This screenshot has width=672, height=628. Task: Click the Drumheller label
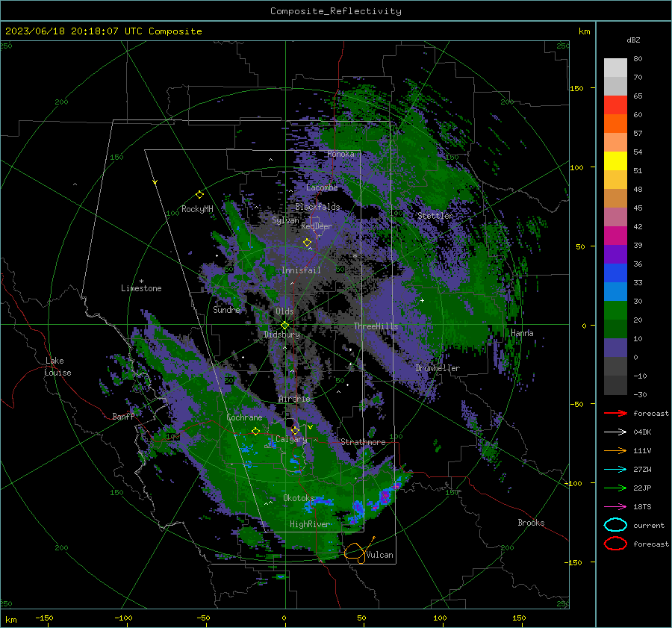(438, 368)
